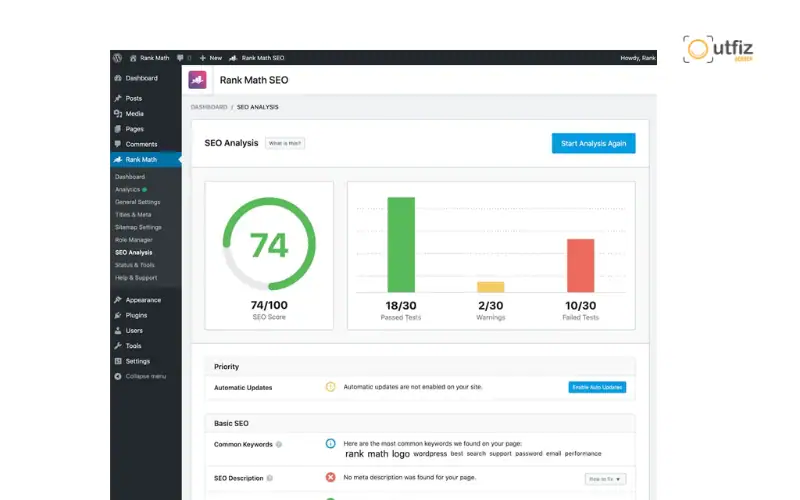Click the 18/30 Passed Tests value
Viewport: 800px width, 500px height.
click(x=401, y=306)
